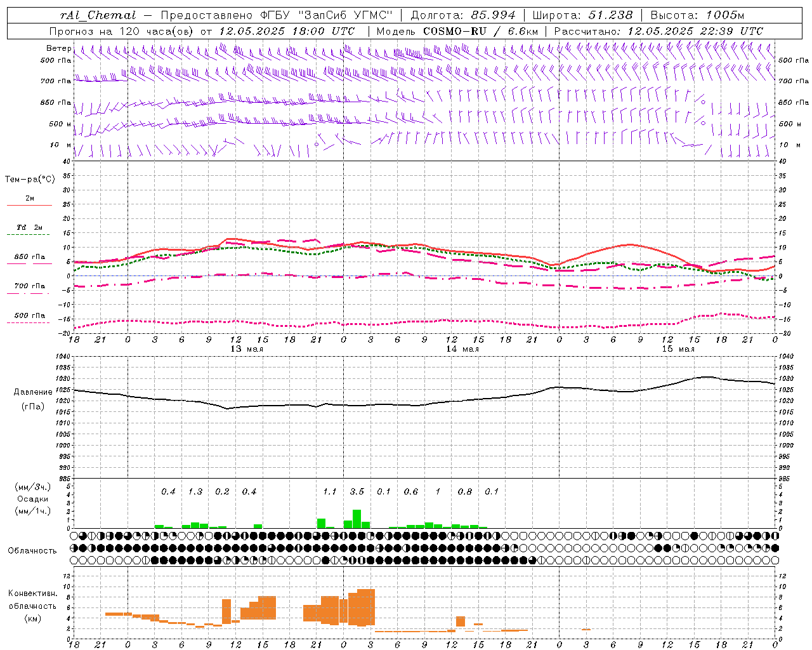
Task: Click the 14 мая date label
Action: click(462, 349)
